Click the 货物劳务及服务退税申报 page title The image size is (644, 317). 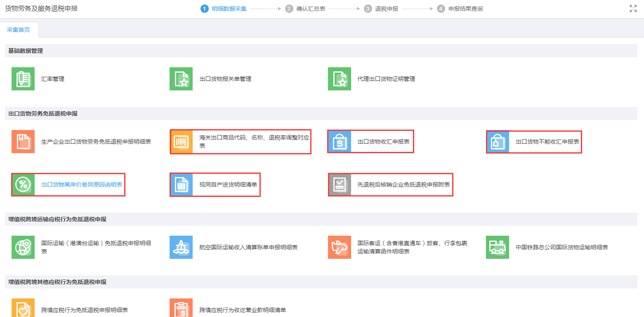tap(41, 9)
